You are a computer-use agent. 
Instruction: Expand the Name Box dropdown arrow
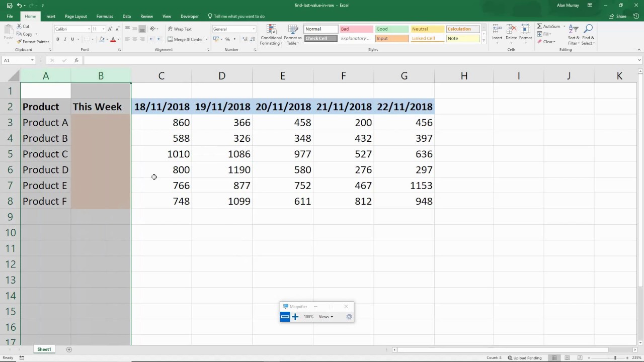tap(32, 60)
